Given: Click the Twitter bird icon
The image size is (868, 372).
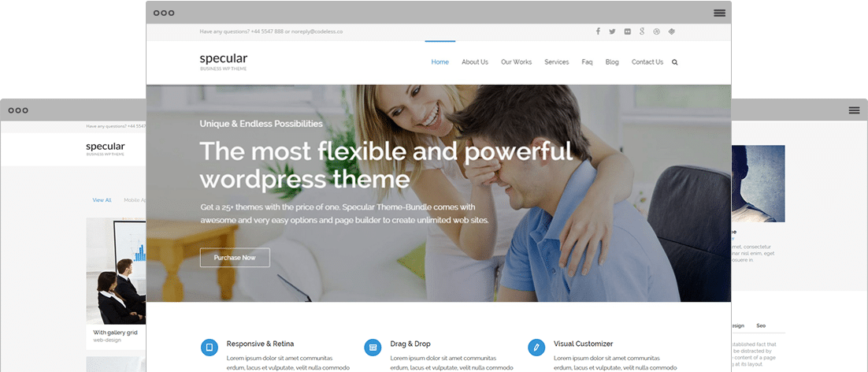Looking at the screenshot, I should pyautogui.click(x=612, y=32).
